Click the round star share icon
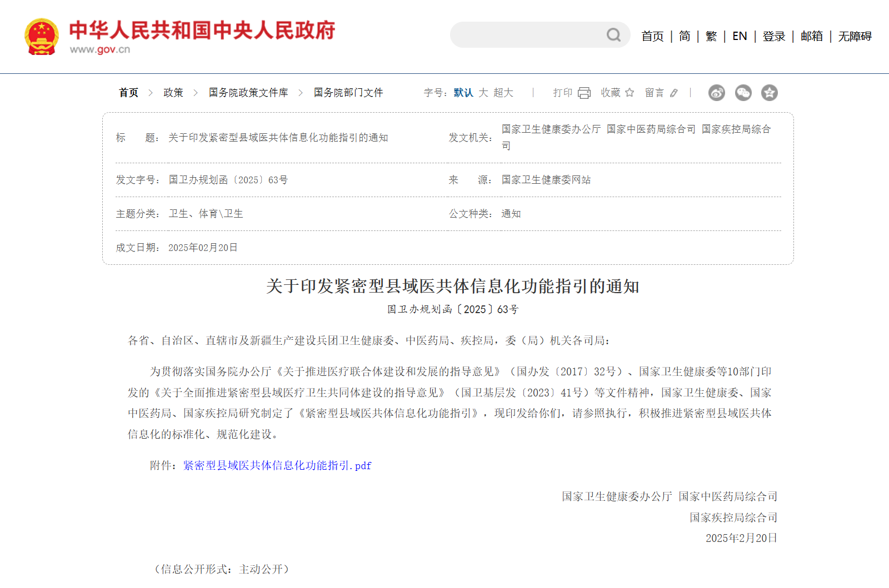Screen dimensions: 889x588 (769, 93)
